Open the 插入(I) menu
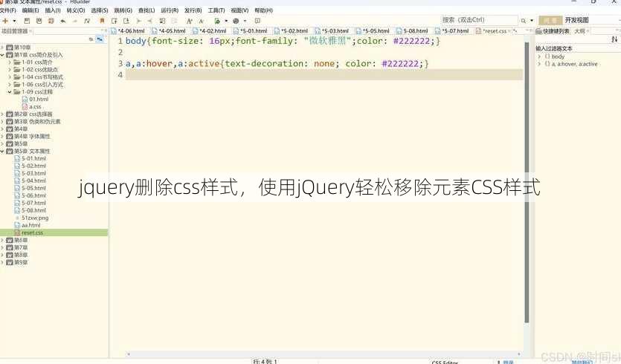This screenshot has height=364, width=621. pos(53,10)
